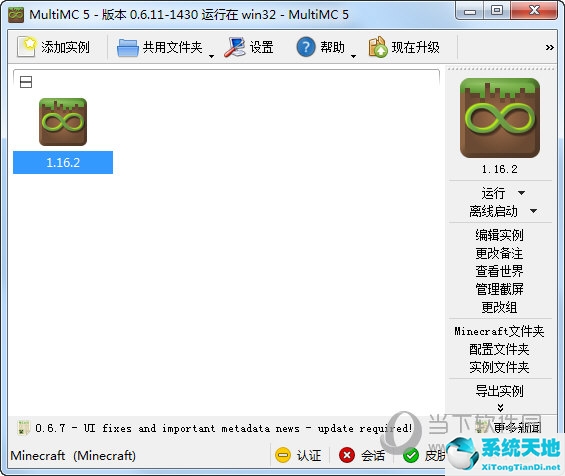Viewport: 565px width, 476px height.
Task: Close the MultiMC window
Action: pyautogui.click(x=534, y=11)
